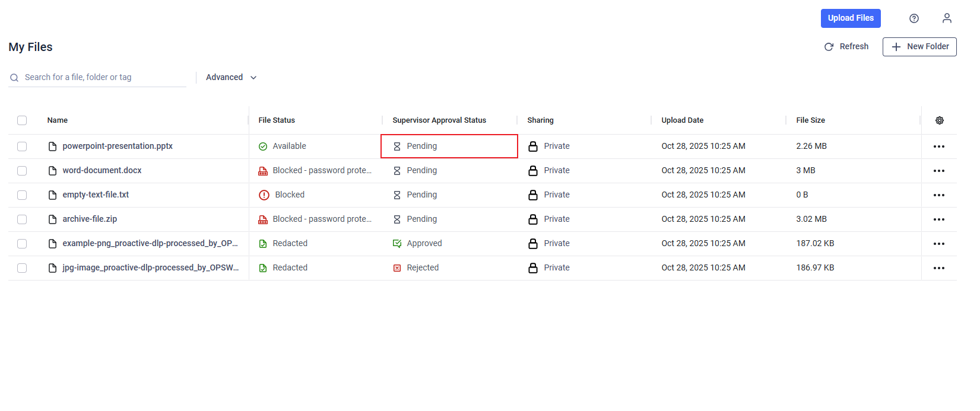Create a New Folder
The image size is (980, 411).
919,47
